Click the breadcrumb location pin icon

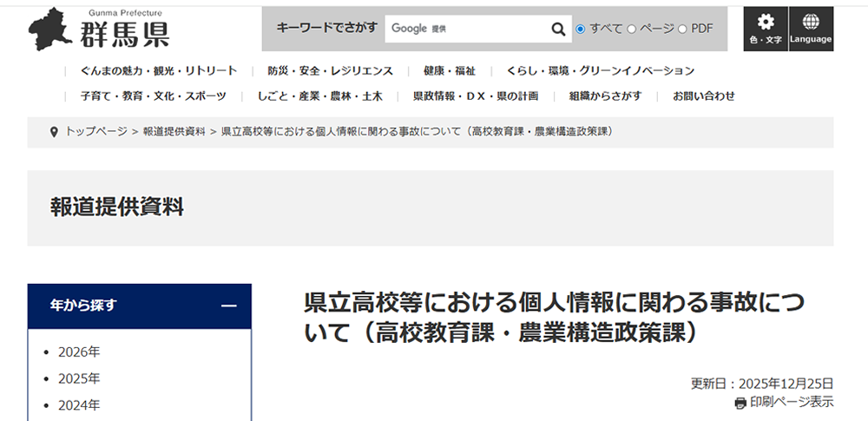[x=54, y=132]
